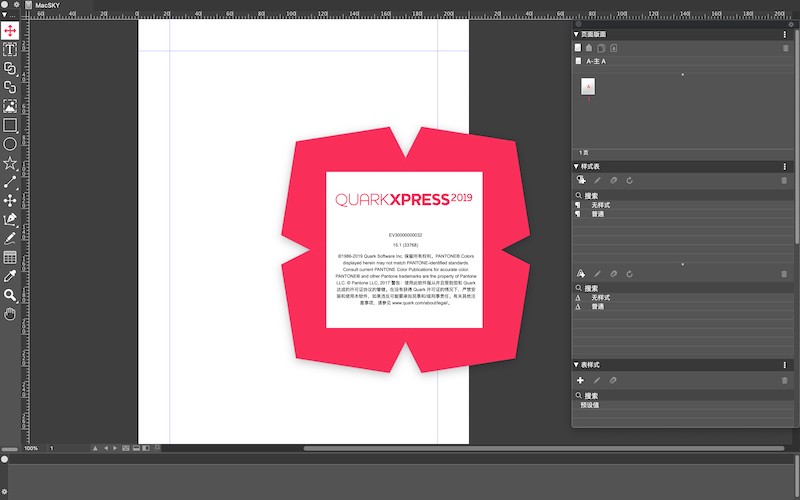
Task: Create new character style sheet
Action: [581, 274]
